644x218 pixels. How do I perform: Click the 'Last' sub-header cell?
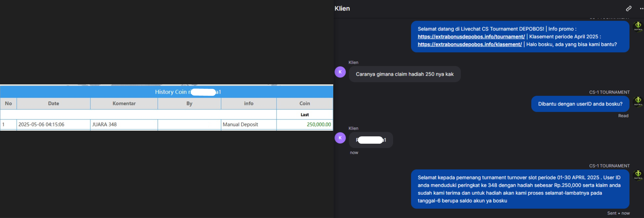coord(305,115)
